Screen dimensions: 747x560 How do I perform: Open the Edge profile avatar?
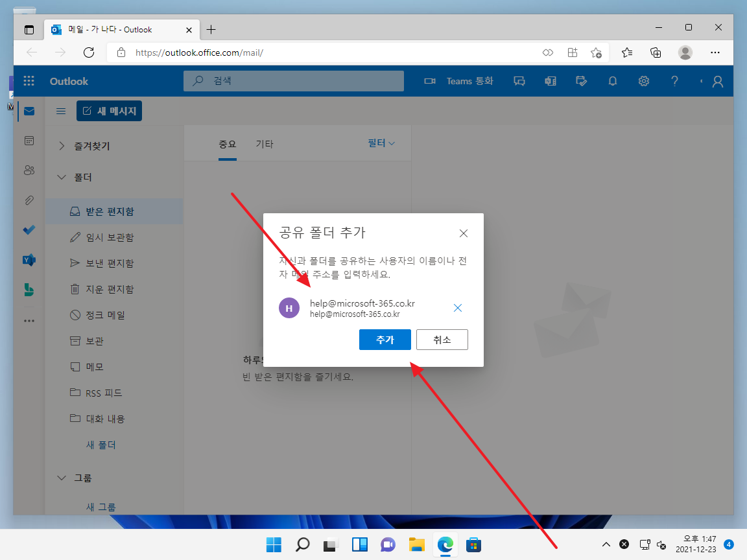click(685, 52)
